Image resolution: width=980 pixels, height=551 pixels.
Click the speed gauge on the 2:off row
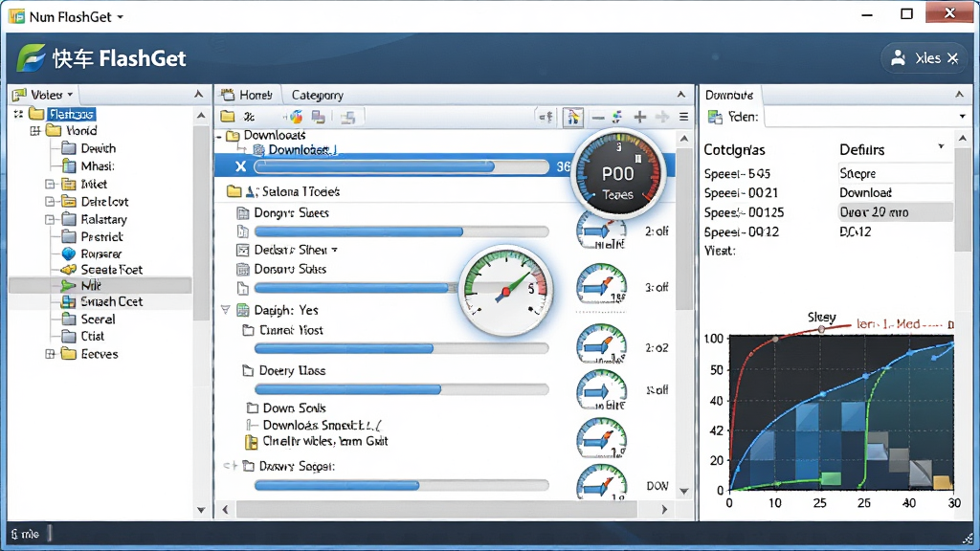[601, 231]
